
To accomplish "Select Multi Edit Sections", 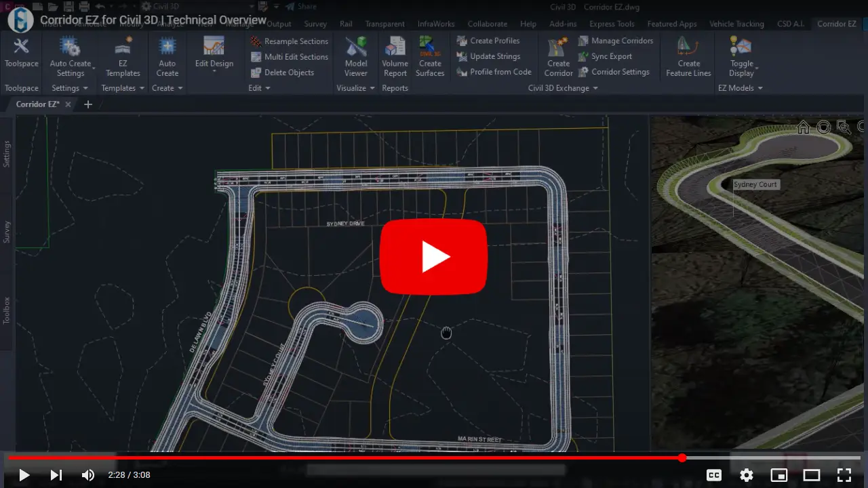I will (289, 57).
